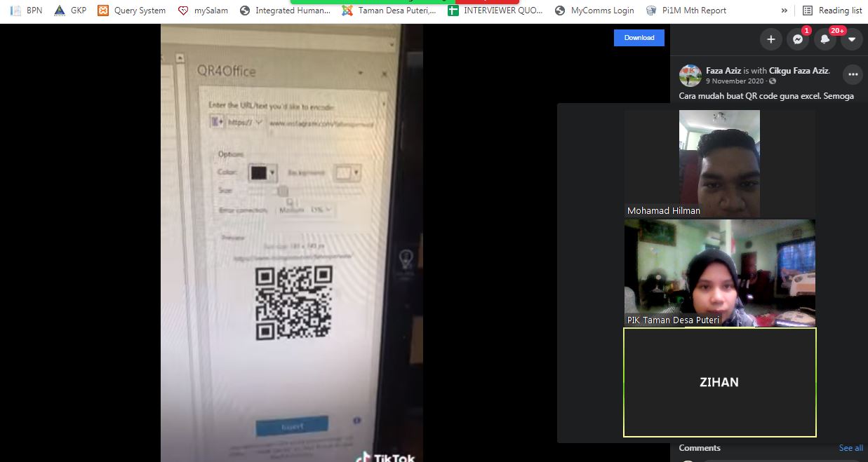Select the ZIHAN participant tile
The width and height of the screenshot is (868, 462).
pyautogui.click(x=720, y=382)
